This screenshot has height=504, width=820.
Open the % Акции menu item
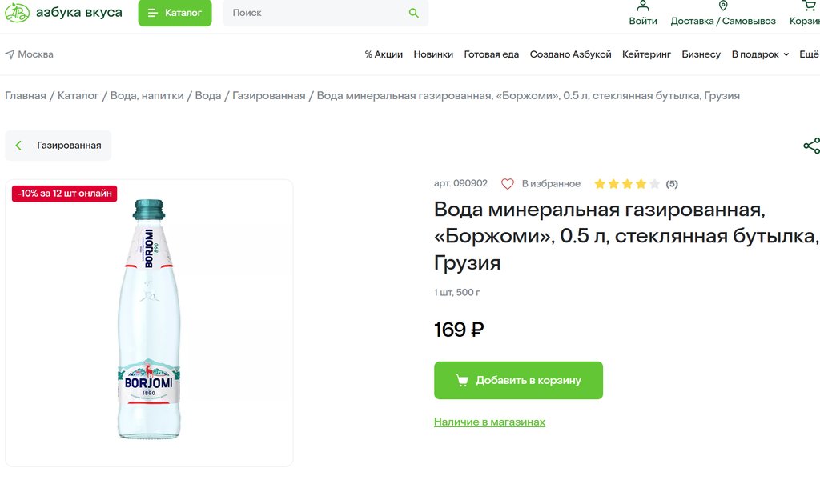[384, 54]
